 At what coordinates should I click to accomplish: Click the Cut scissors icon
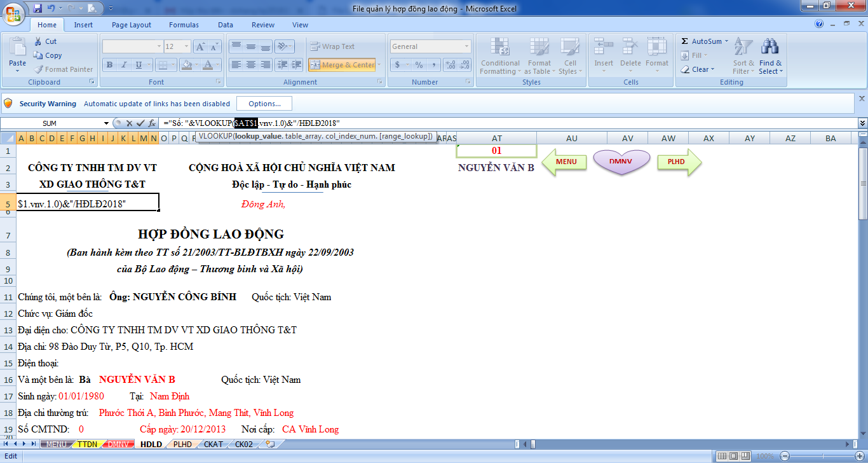pyautogui.click(x=39, y=41)
